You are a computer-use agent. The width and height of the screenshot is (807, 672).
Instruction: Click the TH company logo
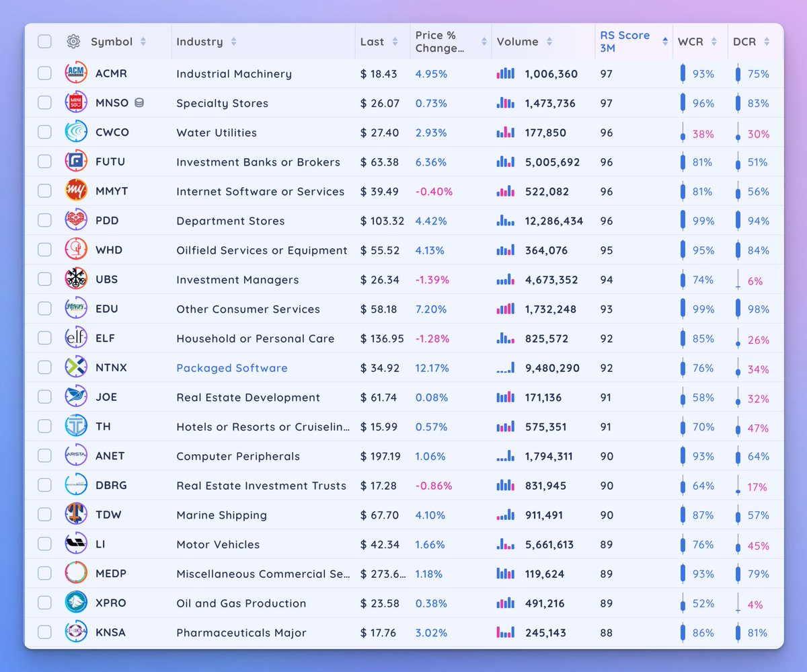[x=76, y=426]
